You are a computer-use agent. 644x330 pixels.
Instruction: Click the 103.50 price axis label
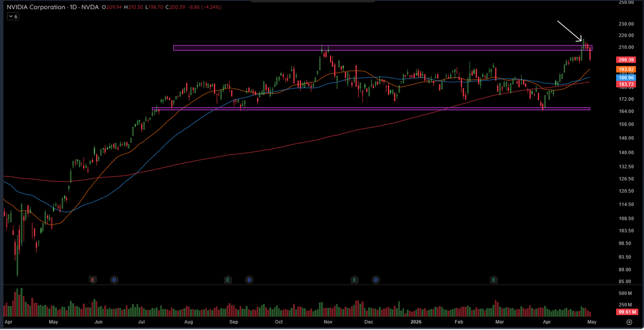[x=626, y=231]
